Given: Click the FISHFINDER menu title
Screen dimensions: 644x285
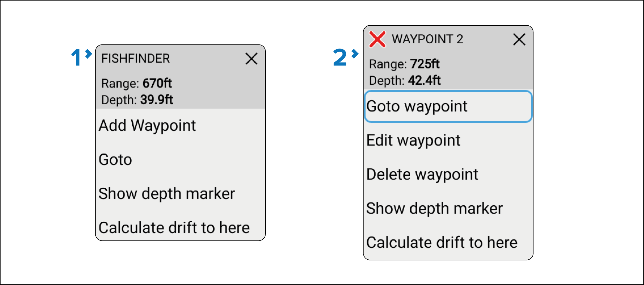Looking at the screenshot, I should click(136, 59).
